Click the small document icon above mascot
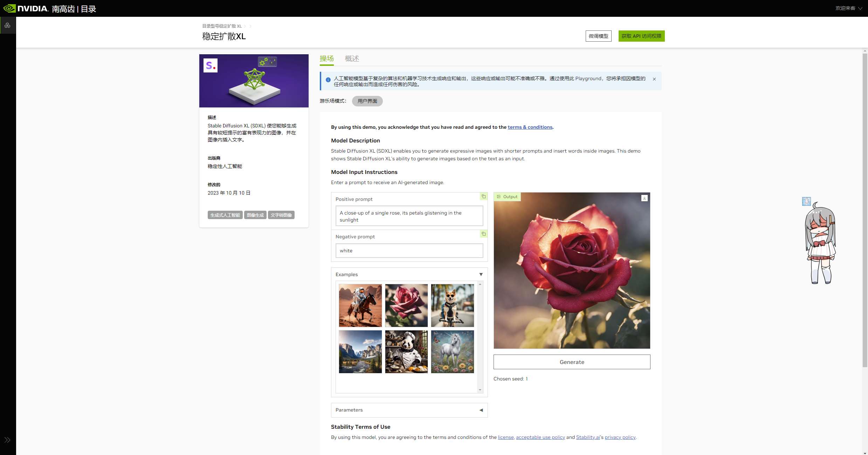Viewport: 868px width, 455px height. 806,201
